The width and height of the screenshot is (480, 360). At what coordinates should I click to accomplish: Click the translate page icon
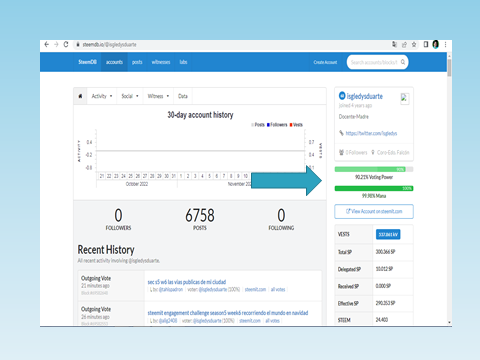(x=394, y=44)
